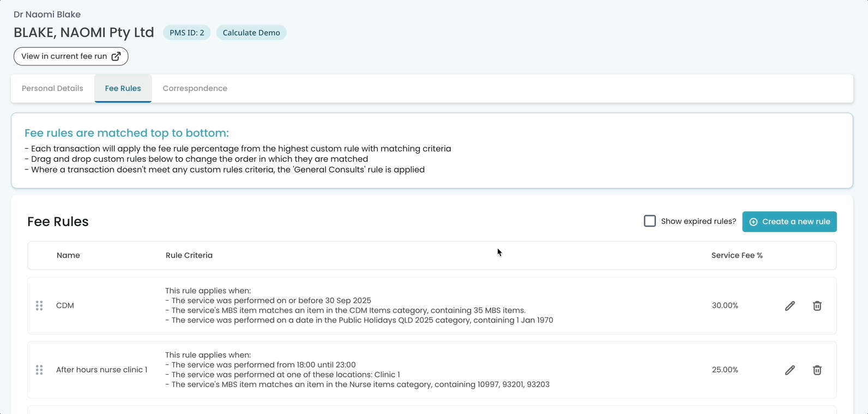Click the PMS ID: 2 badge
This screenshot has width=868, height=414.
coord(186,33)
